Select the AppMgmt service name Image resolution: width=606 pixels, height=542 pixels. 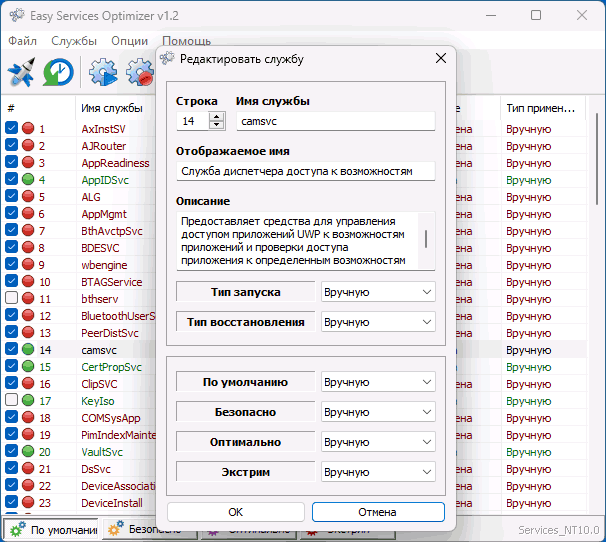tap(104, 214)
